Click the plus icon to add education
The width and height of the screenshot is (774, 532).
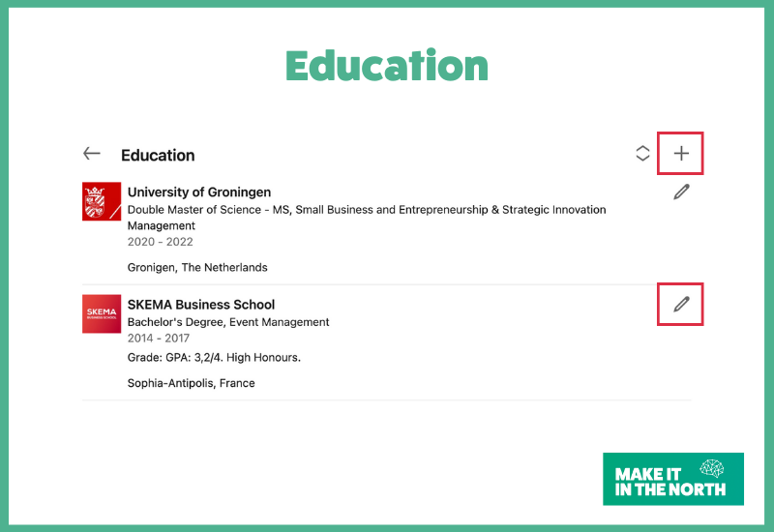(x=681, y=154)
